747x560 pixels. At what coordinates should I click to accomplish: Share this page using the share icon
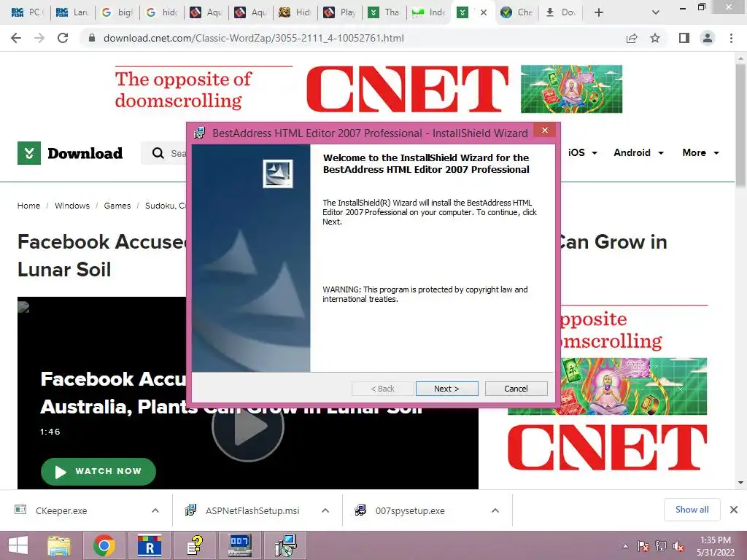[x=632, y=38]
